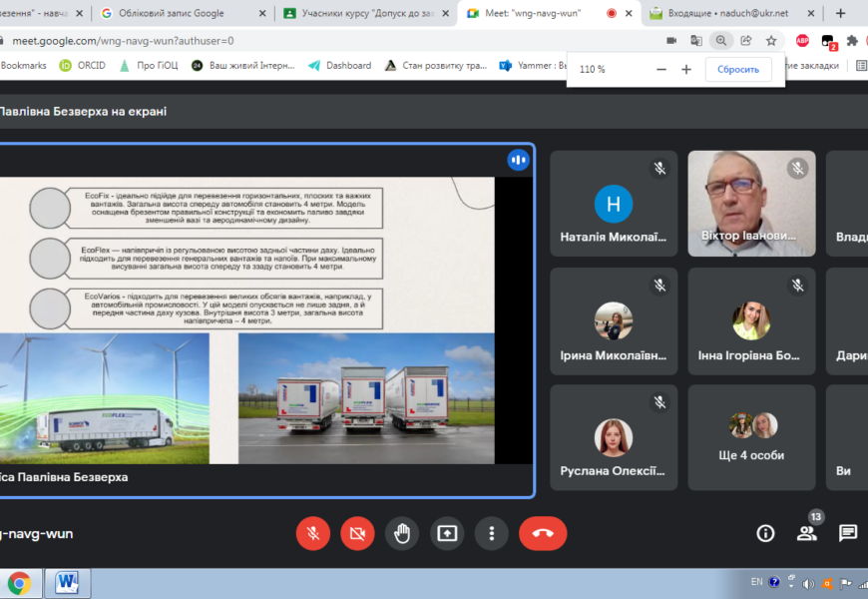Click the zoom magnifier icon in address bar

720,41
